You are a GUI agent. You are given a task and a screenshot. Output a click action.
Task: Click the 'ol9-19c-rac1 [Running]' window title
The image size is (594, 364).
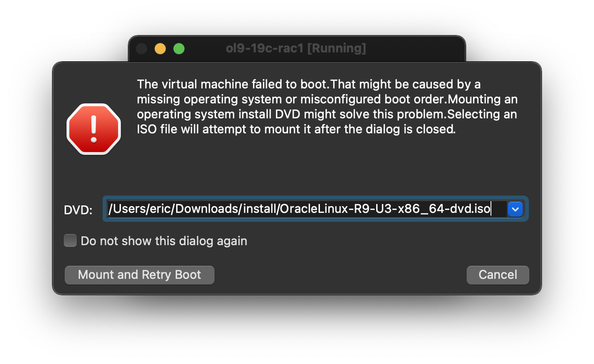296,48
